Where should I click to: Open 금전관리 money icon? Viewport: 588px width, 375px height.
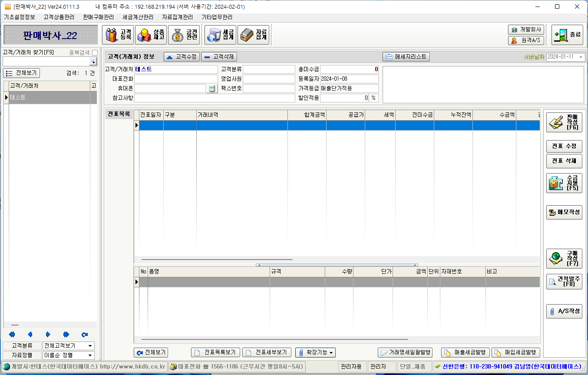click(x=184, y=35)
